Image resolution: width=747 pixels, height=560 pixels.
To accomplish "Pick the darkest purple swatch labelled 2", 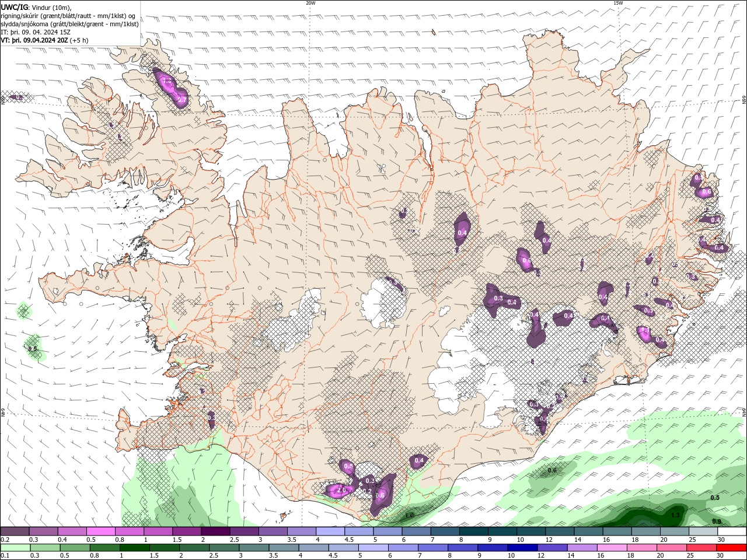I will (x=215, y=531).
